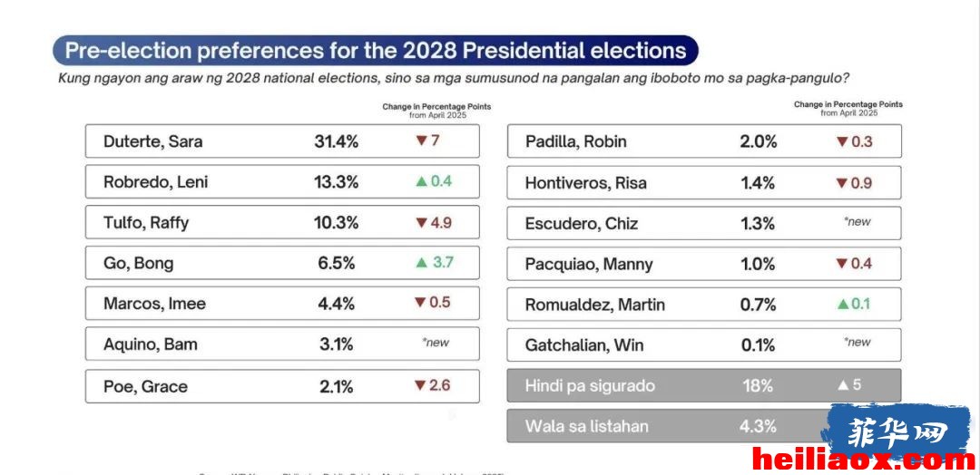Select the Hontiveros, Risa entry

[x=704, y=182]
